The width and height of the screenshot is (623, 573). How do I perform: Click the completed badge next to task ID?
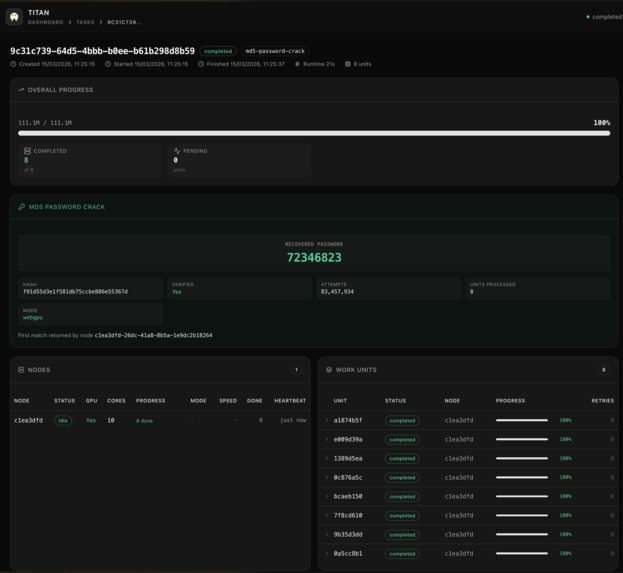[x=218, y=51]
